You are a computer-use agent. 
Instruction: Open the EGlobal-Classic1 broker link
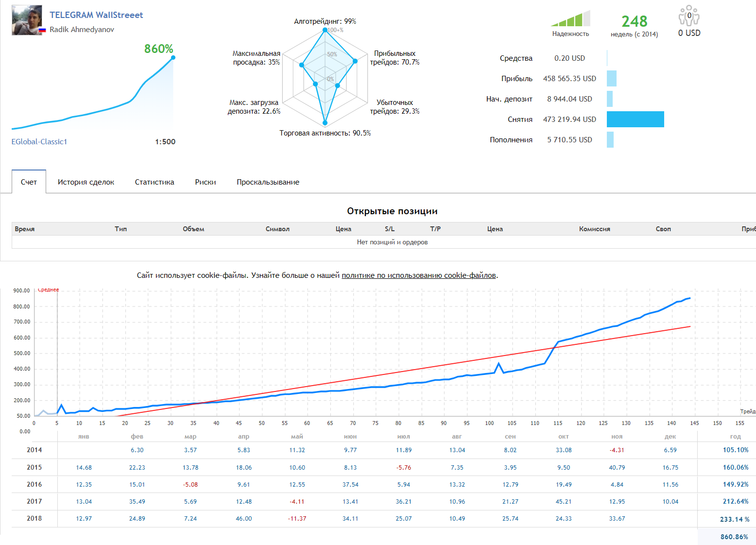pyautogui.click(x=39, y=142)
